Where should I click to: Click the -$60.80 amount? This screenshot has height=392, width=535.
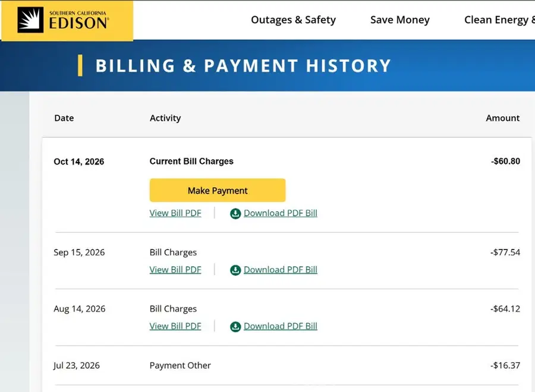[x=505, y=161]
